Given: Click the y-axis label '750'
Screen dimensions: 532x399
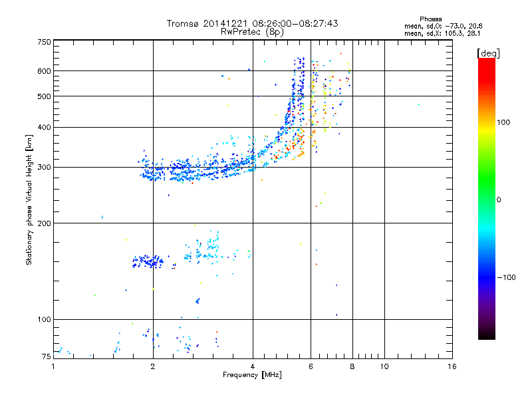Looking at the screenshot, I should point(44,42).
